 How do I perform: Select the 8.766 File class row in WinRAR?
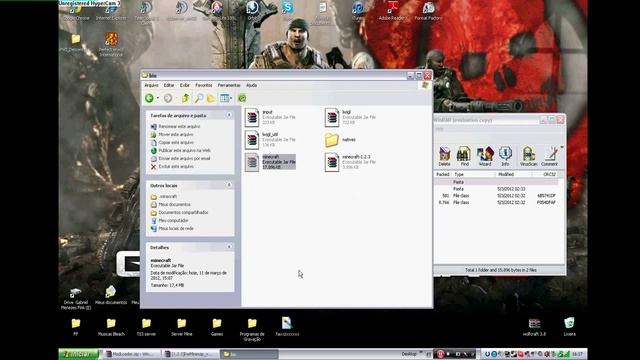pos(496,202)
